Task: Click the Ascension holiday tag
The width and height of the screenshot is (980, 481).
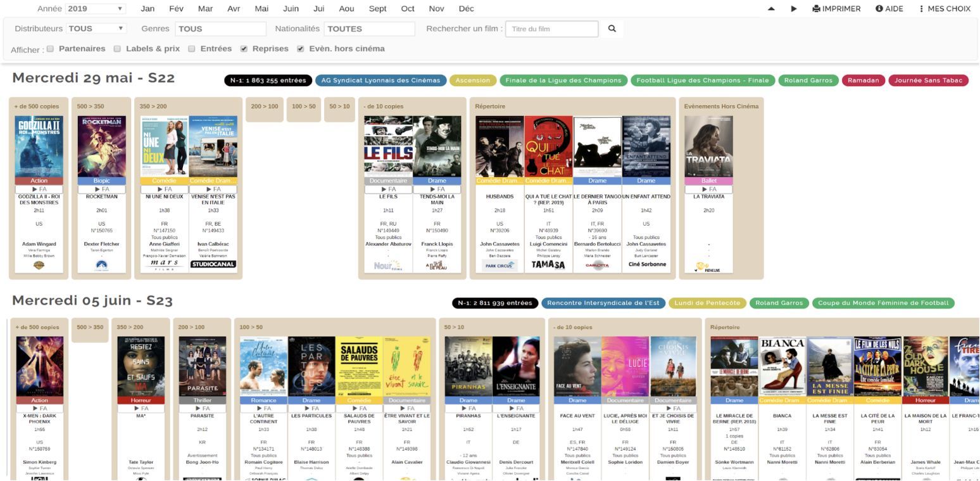Action: pos(473,80)
